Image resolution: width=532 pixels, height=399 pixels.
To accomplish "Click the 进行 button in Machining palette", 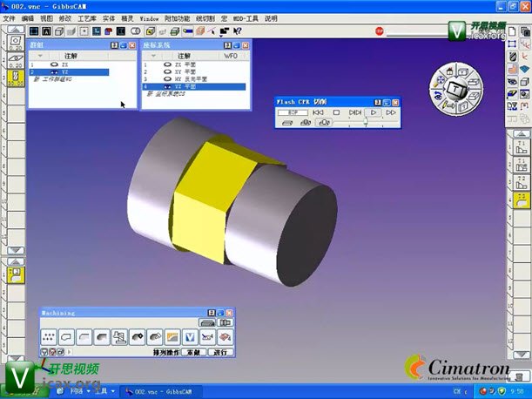I will pos(220,353).
